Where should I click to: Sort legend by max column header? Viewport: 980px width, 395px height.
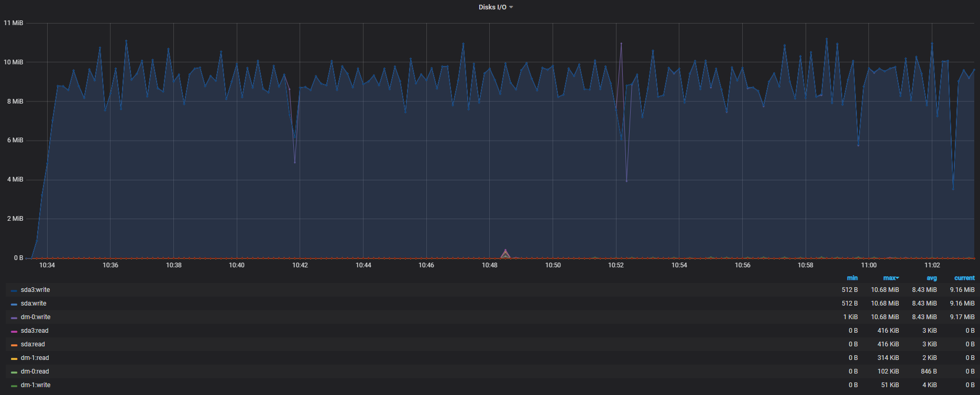(x=891, y=278)
